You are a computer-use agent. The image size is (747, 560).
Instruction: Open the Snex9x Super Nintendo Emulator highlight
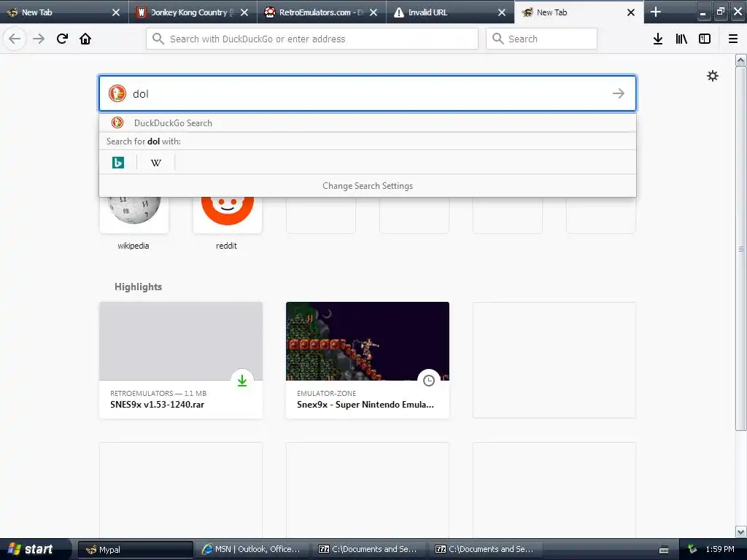pyautogui.click(x=368, y=360)
